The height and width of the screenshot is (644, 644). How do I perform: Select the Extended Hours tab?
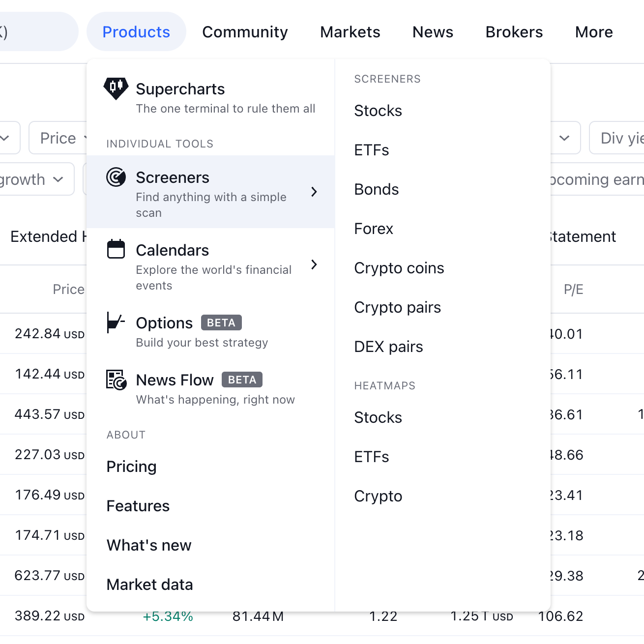(48, 236)
